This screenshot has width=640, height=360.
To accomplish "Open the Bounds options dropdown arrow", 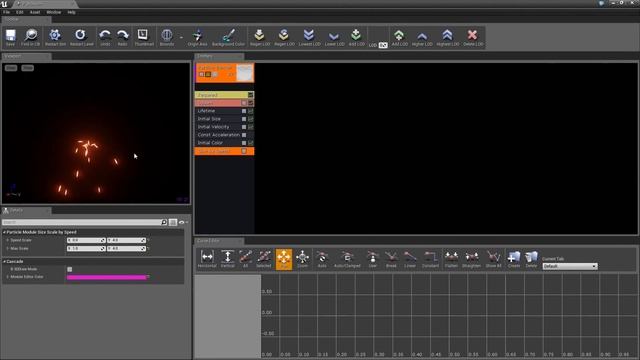I will pyautogui.click(x=181, y=38).
